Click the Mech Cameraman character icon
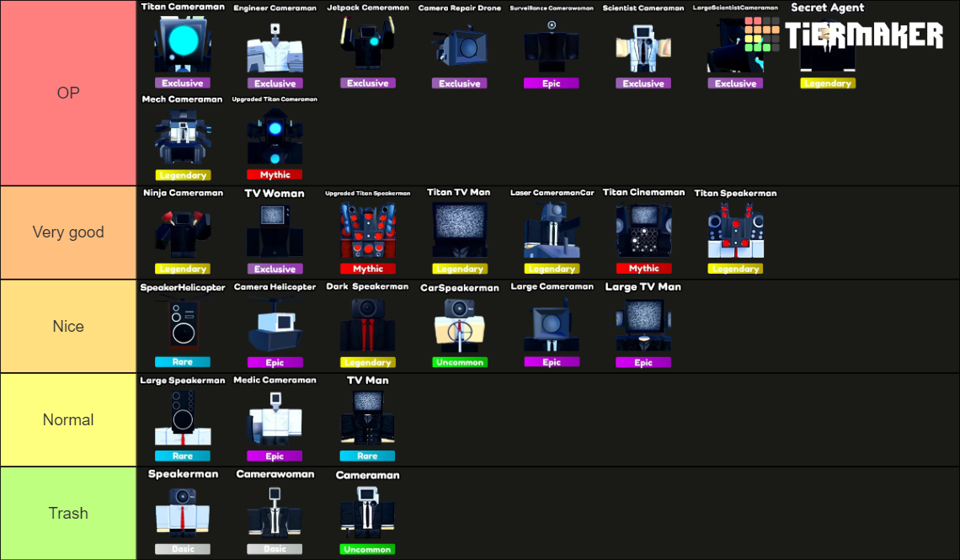 pos(183,138)
